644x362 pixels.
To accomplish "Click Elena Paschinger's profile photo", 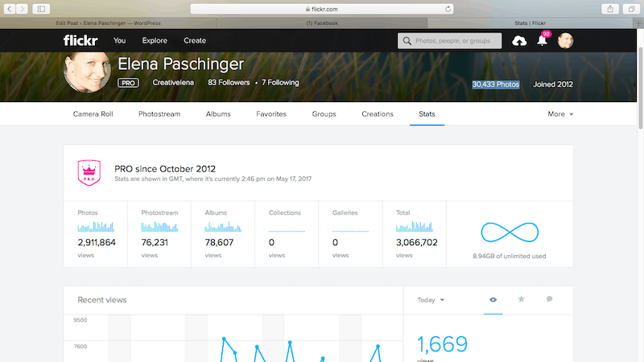I will coord(87,72).
